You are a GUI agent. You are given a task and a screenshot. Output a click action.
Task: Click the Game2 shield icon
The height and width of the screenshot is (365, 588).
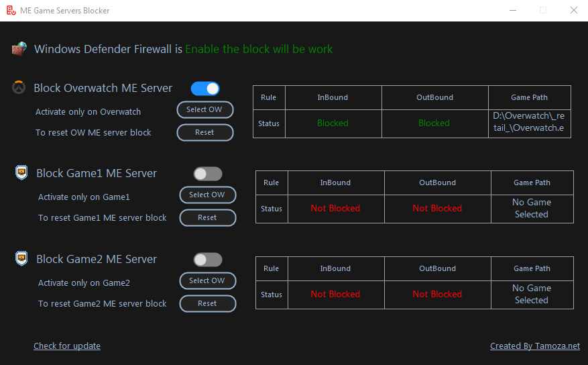coord(22,259)
